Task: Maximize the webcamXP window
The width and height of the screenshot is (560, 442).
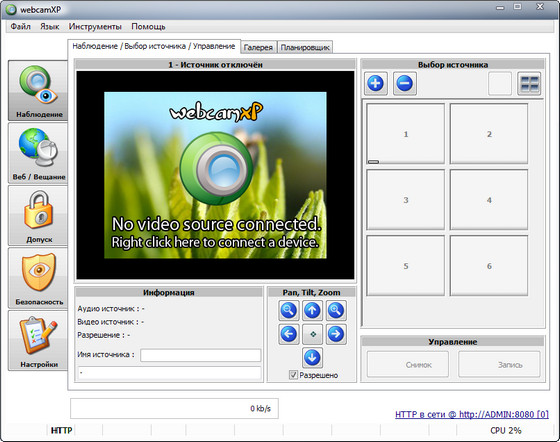Action: pyautogui.click(x=518, y=7)
